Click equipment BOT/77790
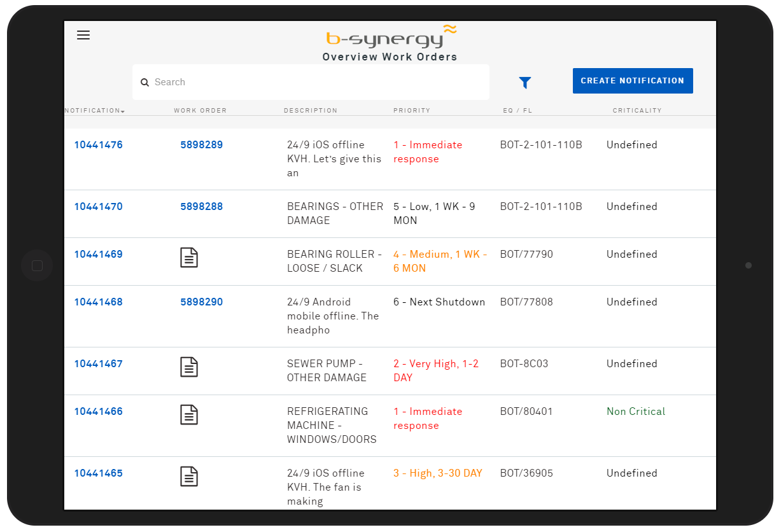The height and width of the screenshot is (532, 781). pos(526,255)
